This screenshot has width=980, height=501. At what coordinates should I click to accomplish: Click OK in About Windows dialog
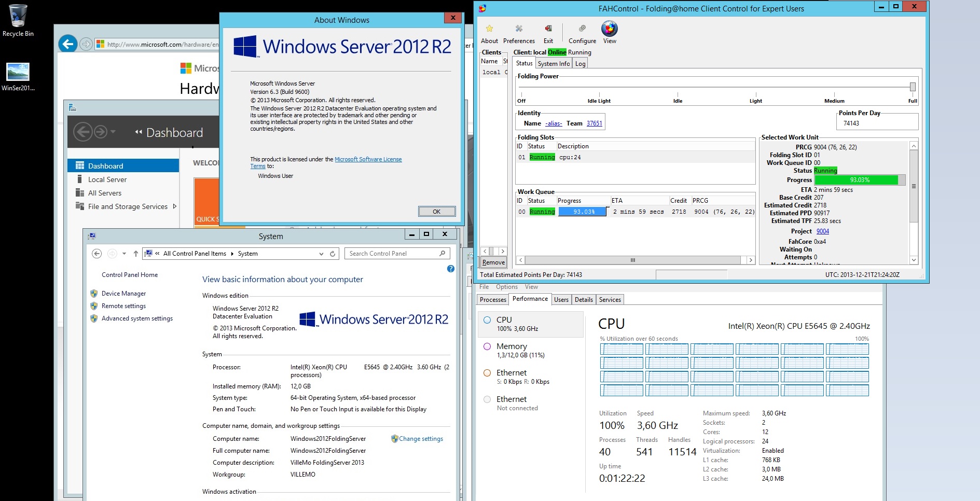point(437,212)
